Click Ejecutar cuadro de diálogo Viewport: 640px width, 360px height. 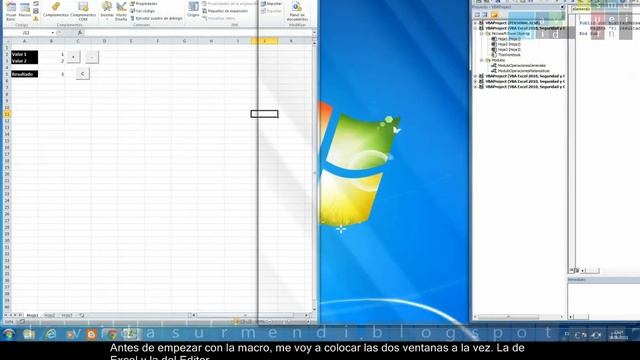pyautogui.click(x=156, y=18)
